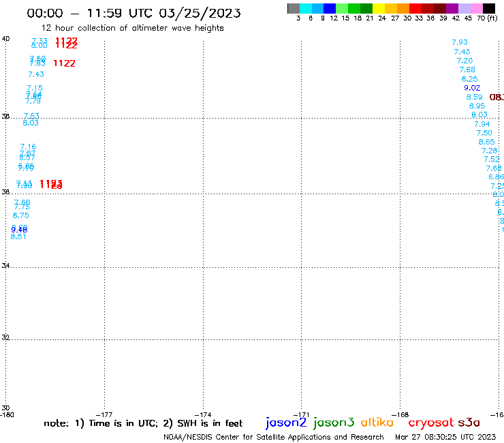
Task: Click the 'Mar 27 08:30:25 UTC 2023' timestamp
Action: (445, 437)
